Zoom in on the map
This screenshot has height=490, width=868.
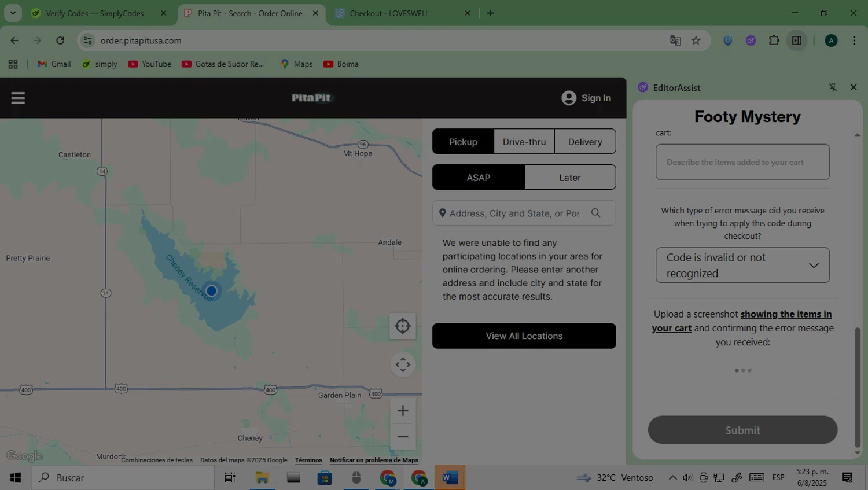click(x=403, y=411)
